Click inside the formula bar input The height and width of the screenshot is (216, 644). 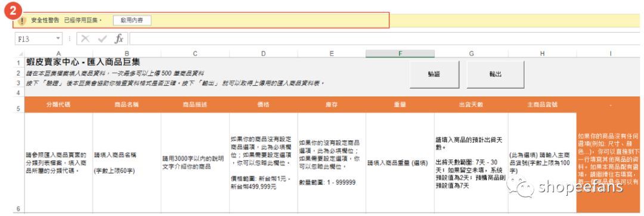click(385, 39)
